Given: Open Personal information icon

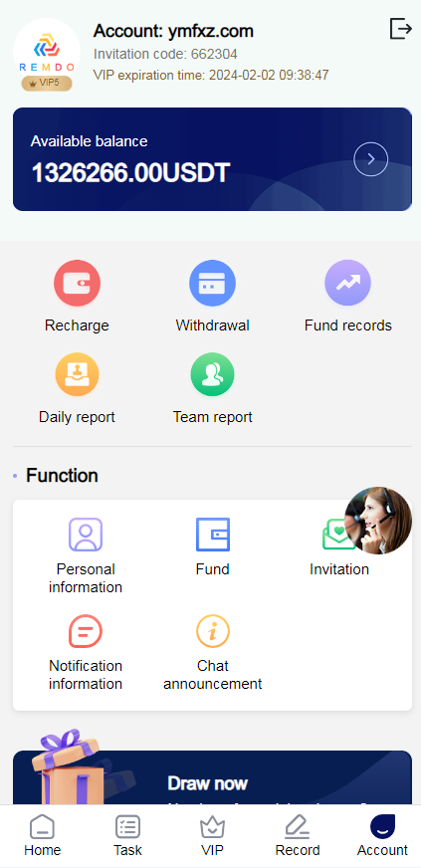Looking at the screenshot, I should click(86, 535).
